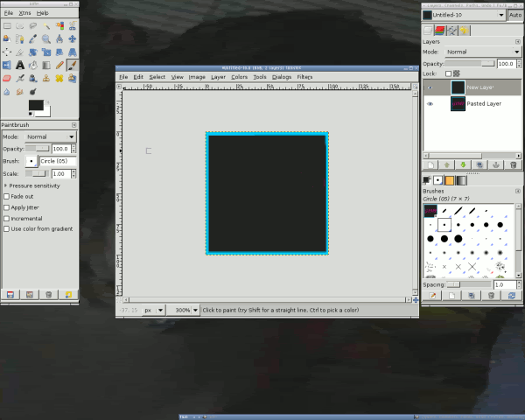The height and width of the screenshot is (420, 525).
Task: Click the Refresh brushes button
Action: (x=511, y=296)
